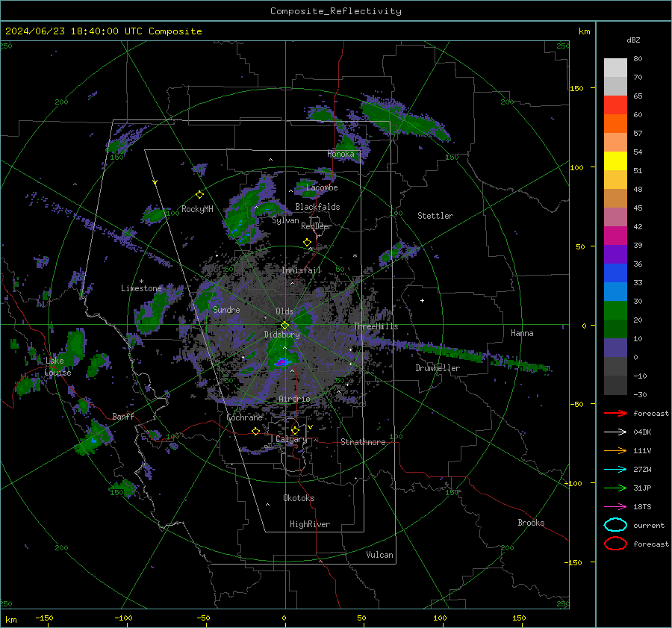
Task: Click the yellow diamond marker near RockyMH
Action: click(199, 195)
